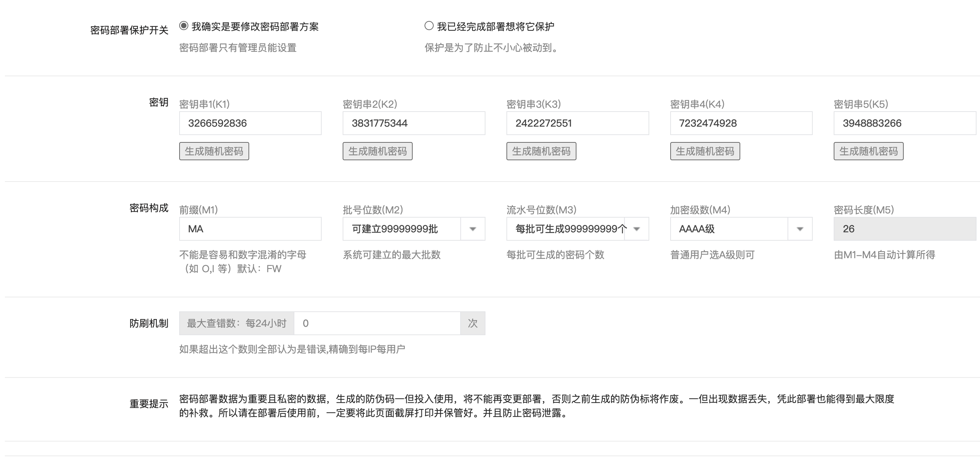Viewport: 980px width, 473px height.
Task: Generate random password for K2
Action: [x=378, y=151]
